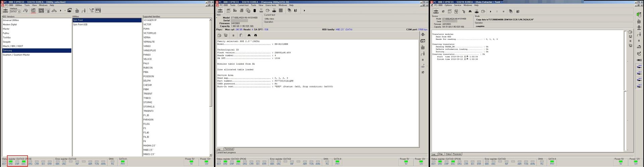Click the save log icon beside Data Extractor log

pyautogui.click(x=631, y=36)
